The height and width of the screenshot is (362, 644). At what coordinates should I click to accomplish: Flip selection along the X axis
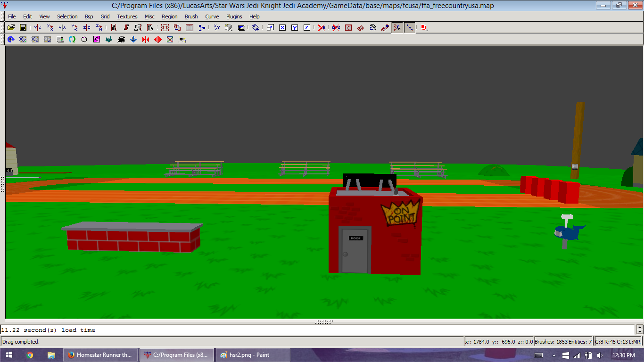click(x=37, y=28)
